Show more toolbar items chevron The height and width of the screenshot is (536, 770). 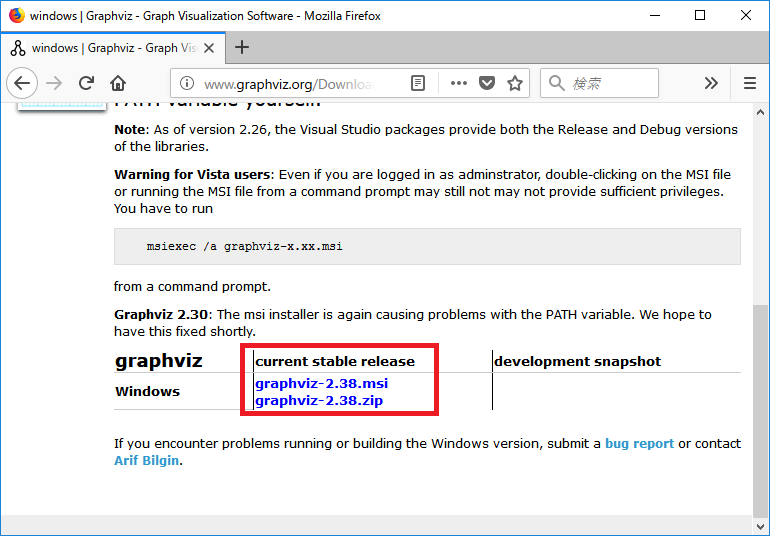[711, 84]
